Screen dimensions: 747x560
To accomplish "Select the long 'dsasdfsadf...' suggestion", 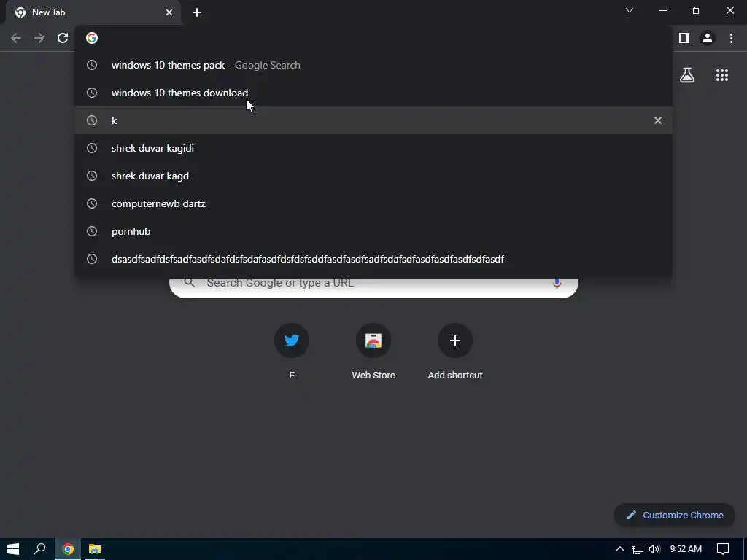I will [x=373, y=259].
